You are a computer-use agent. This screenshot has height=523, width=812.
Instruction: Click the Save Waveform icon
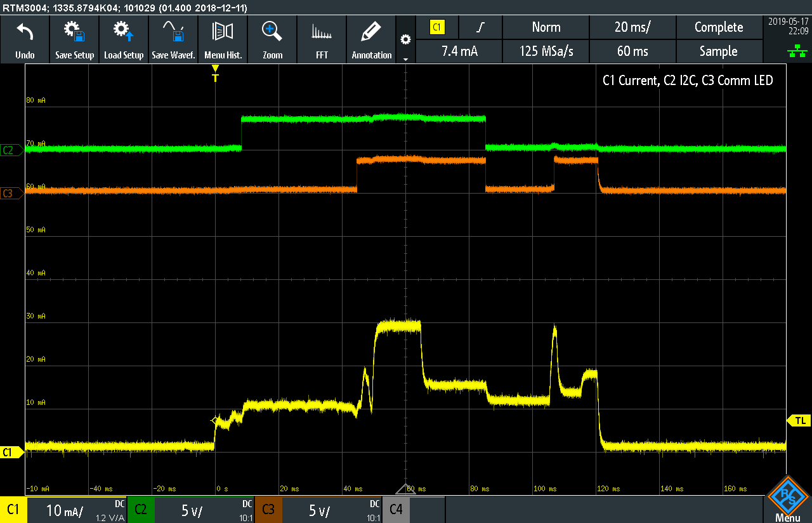tap(173, 32)
